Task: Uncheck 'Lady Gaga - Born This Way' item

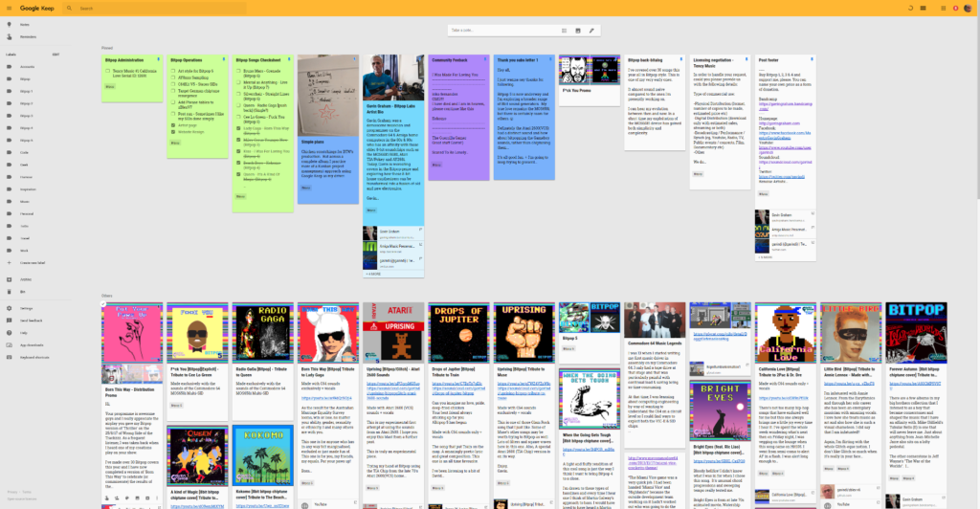Action: click(x=238, y=128)
